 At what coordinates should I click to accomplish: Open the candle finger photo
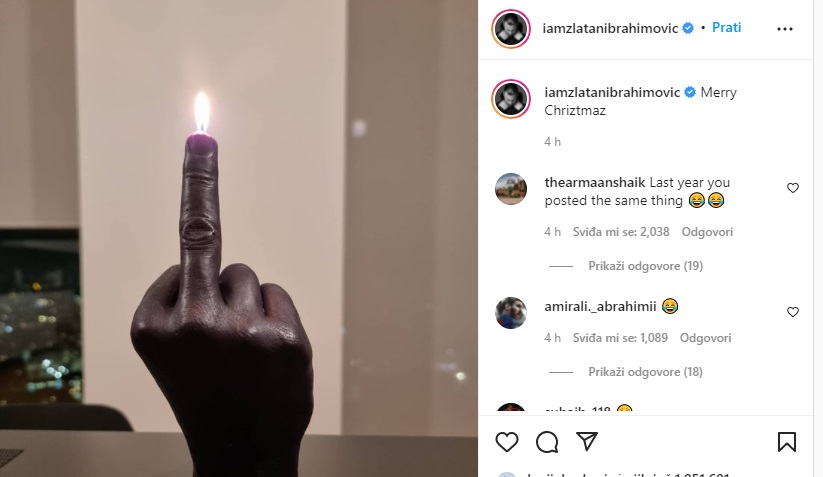[x=239, y=238]
